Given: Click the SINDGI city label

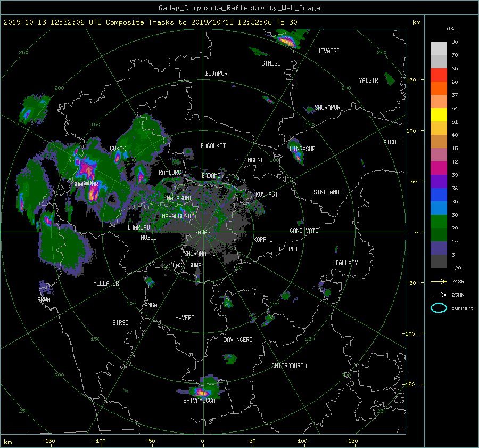Looking at the screenshot, I should point(271,63).
